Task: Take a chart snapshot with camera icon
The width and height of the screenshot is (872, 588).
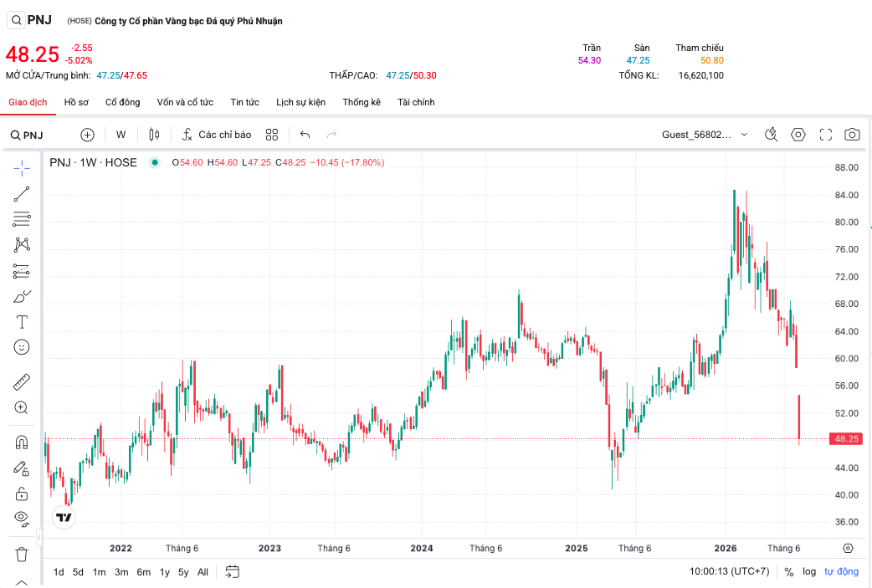Action: pos(852,135)
